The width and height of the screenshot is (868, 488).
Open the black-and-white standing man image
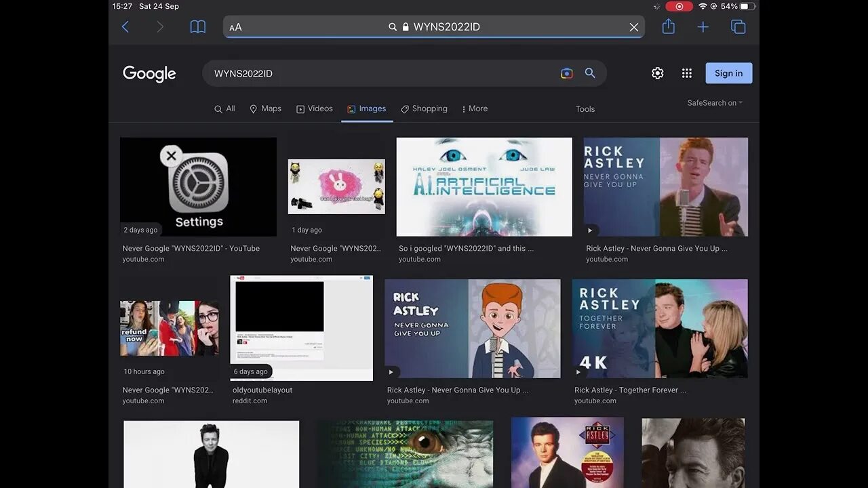coord(211,454)
